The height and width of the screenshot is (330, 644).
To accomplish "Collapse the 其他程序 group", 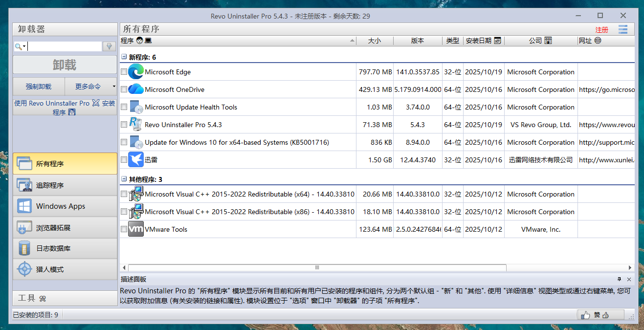I will 124,179.
